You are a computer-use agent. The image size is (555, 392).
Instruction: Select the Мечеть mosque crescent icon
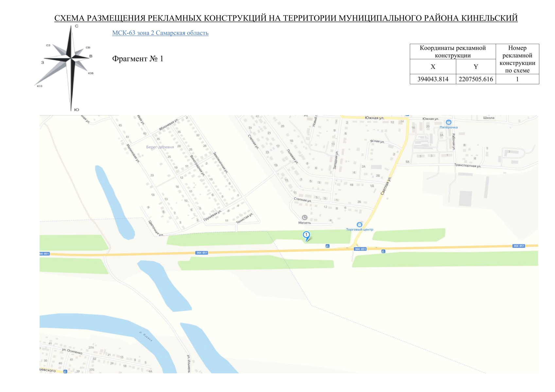[304, 218]
